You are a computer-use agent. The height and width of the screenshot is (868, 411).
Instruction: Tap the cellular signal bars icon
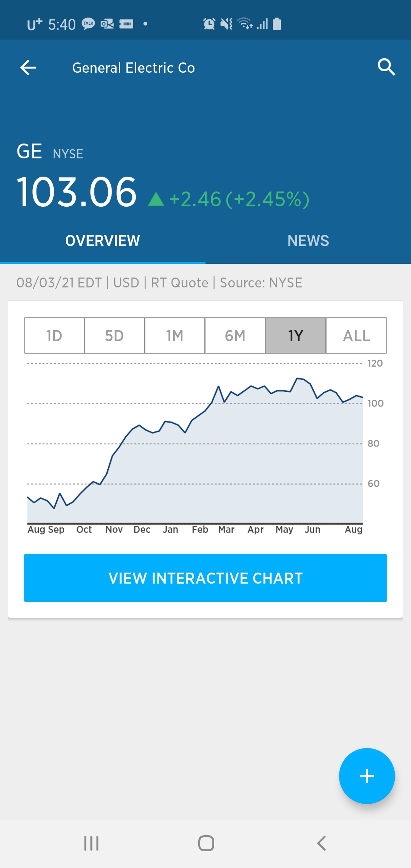pyautogui.click(x=263, y=24)
